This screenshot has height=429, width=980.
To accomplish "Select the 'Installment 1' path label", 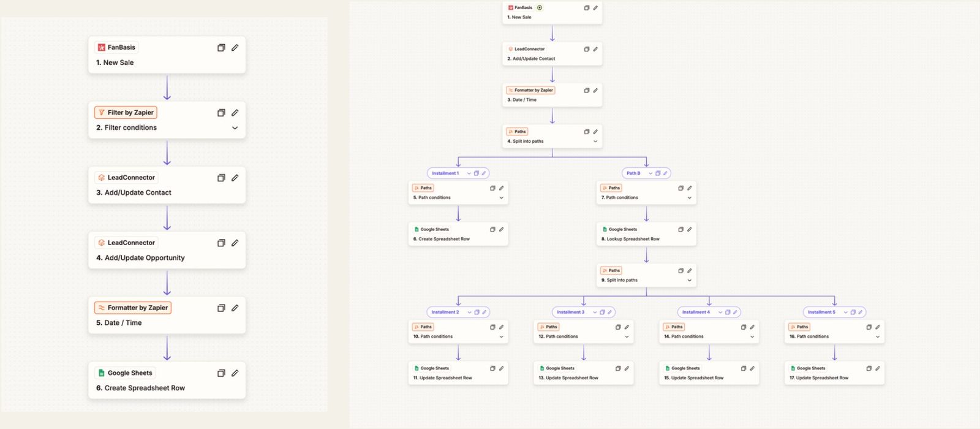I will (445, 173).
